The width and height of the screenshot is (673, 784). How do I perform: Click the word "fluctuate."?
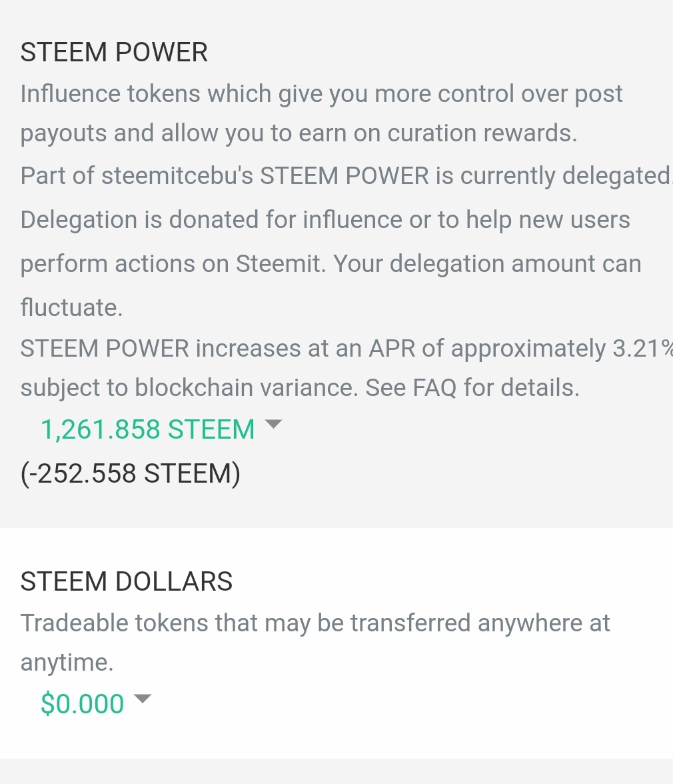71,307
